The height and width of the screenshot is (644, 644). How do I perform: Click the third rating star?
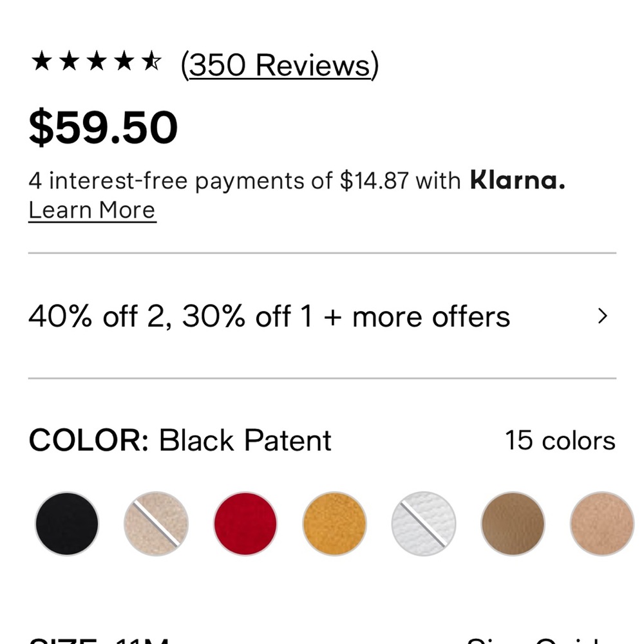click(x=97, y=62)
